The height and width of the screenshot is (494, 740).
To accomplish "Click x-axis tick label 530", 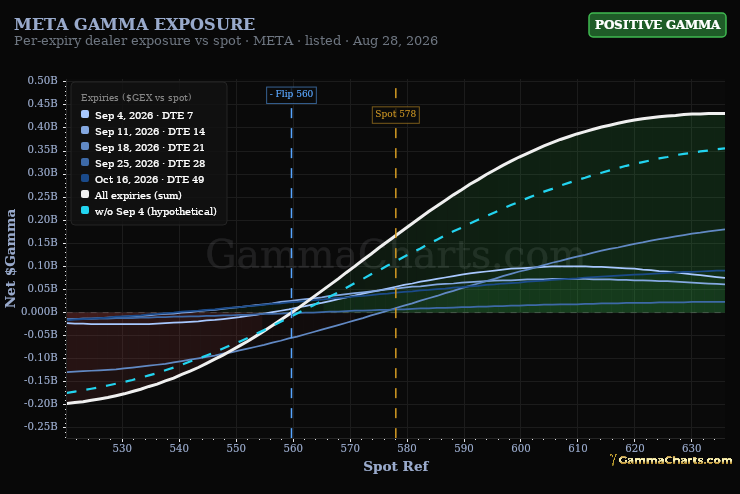I will [x=122, y=448].
